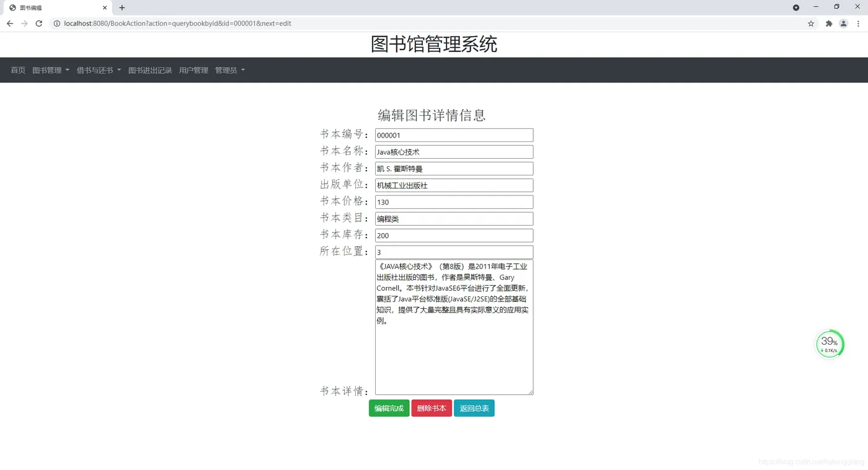Click the red 删除书本 button
The height and width of the screenshot is (470, 868).
click(x=432, y=408)
